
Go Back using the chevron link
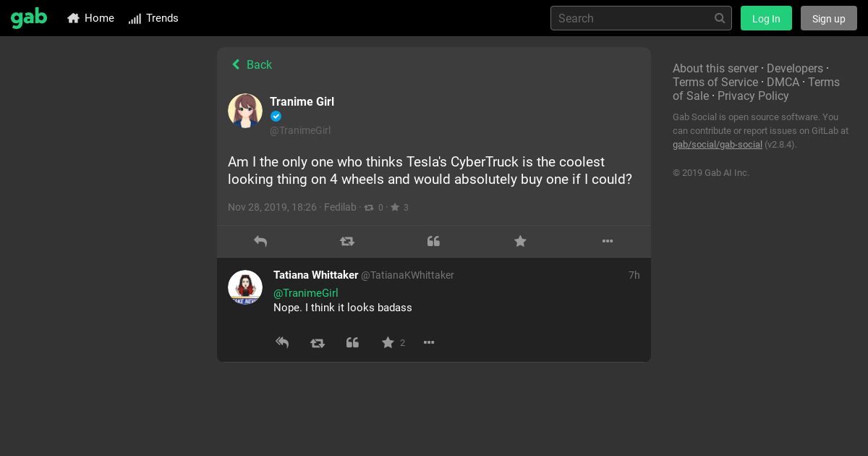(x=252, y=64)
